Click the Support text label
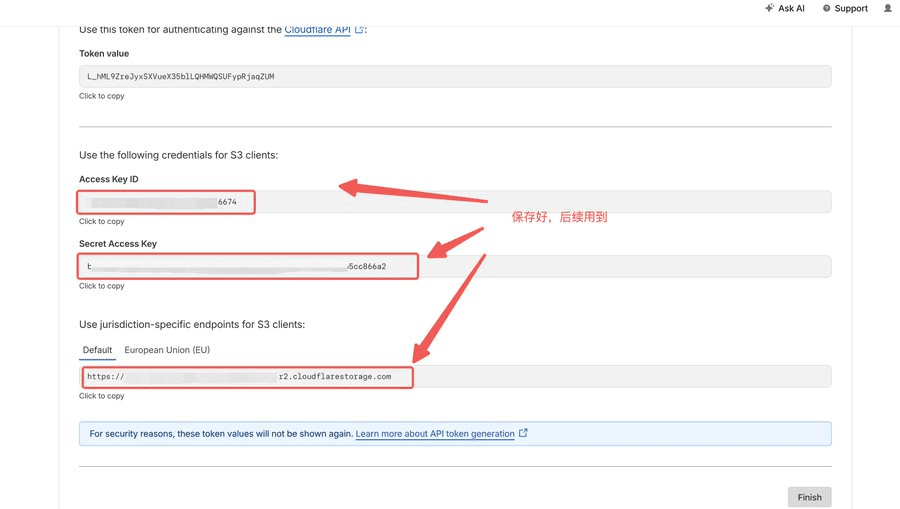Screen dimensions: 900x509 click(851, 8)
